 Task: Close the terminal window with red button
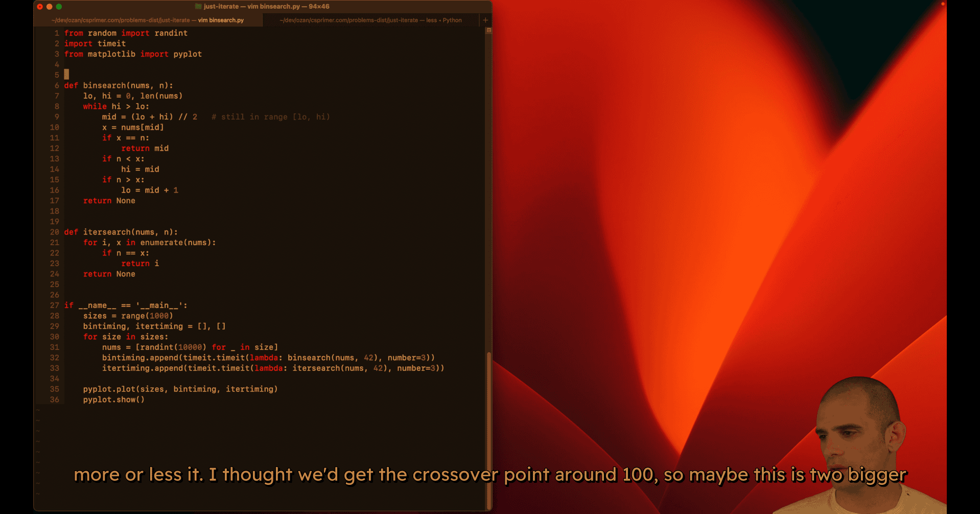click(x=40, y=7)
